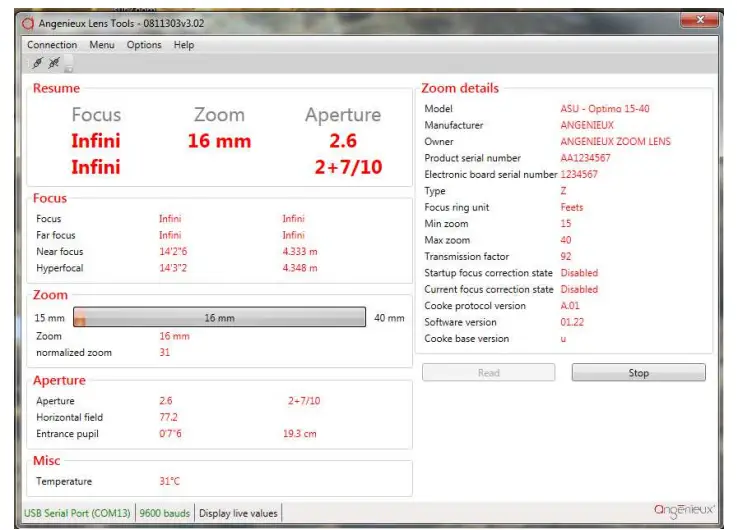Click the 40 mm zoom maximum label
Image resolution: width=737 pixels, height=530 pixels.
pos(389,318)
